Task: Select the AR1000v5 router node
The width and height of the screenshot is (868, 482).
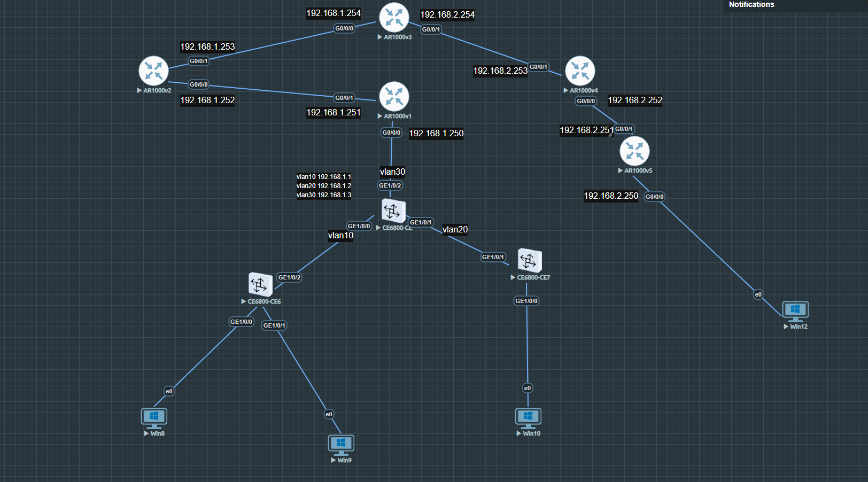Action: click(x=634, y=151)
